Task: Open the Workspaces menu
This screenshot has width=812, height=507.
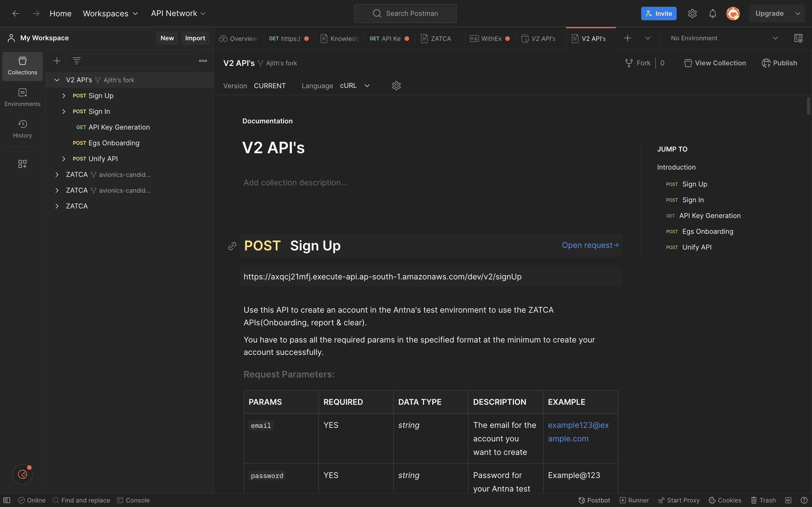Action: click(x=111, y=14)
